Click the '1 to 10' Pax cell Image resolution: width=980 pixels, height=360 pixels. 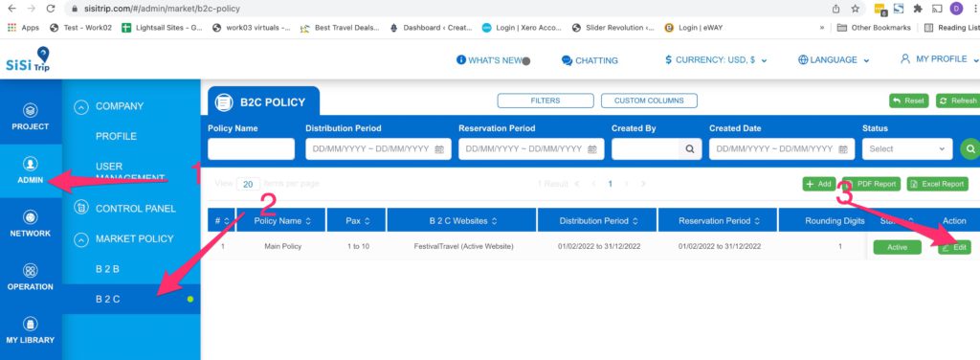coord(358,246)
